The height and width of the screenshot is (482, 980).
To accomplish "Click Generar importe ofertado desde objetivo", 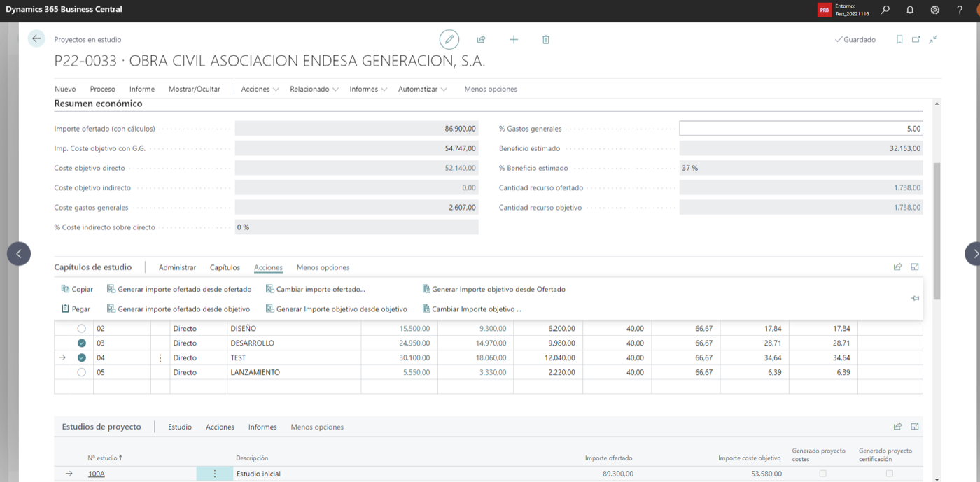I will click(x=178, y=309).
